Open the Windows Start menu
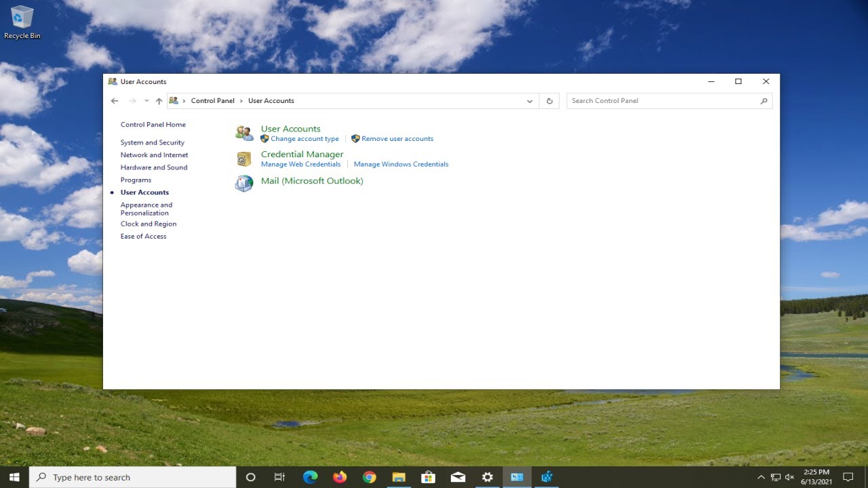The image size is (868, 488). coord(14,477)
